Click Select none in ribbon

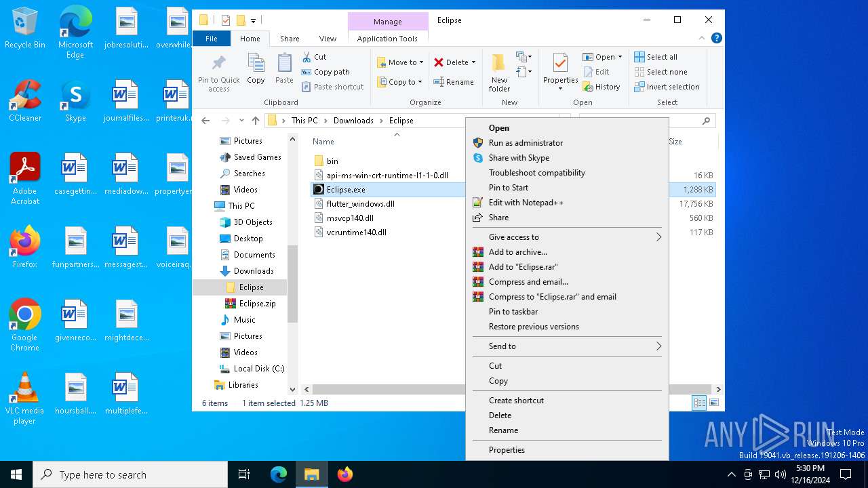click(660, 72)
